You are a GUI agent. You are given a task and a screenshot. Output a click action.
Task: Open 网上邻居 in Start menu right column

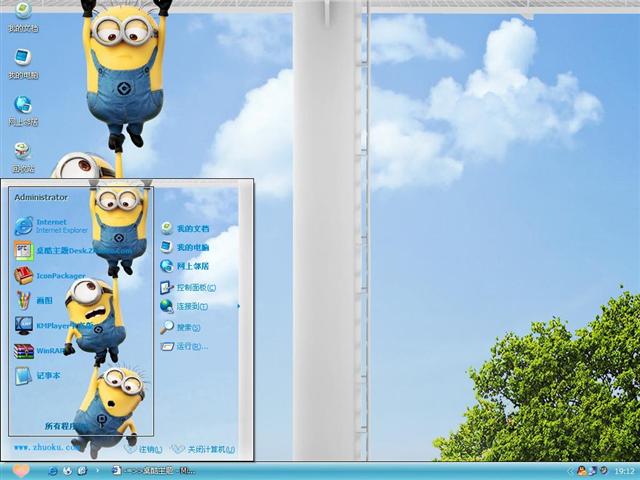185,266
